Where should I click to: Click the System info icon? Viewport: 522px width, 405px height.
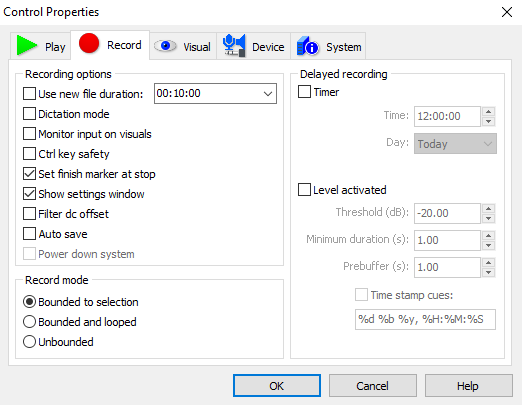tap(308, 46)
